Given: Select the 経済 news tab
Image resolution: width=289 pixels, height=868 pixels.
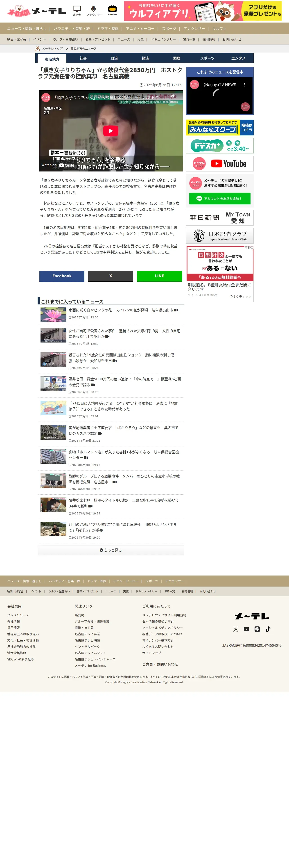Looking at the screenshot, I should coord(145,58).
